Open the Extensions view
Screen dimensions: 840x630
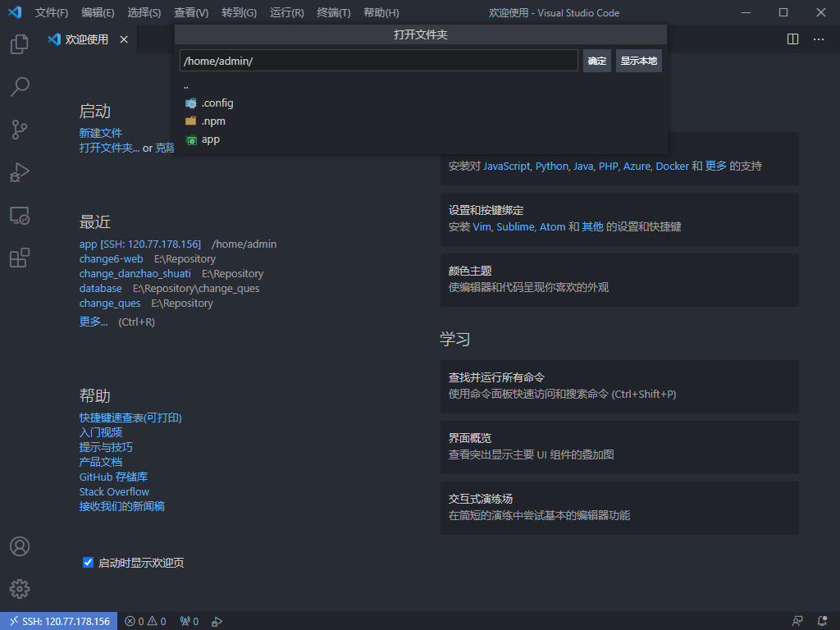(x=20, y=258)
